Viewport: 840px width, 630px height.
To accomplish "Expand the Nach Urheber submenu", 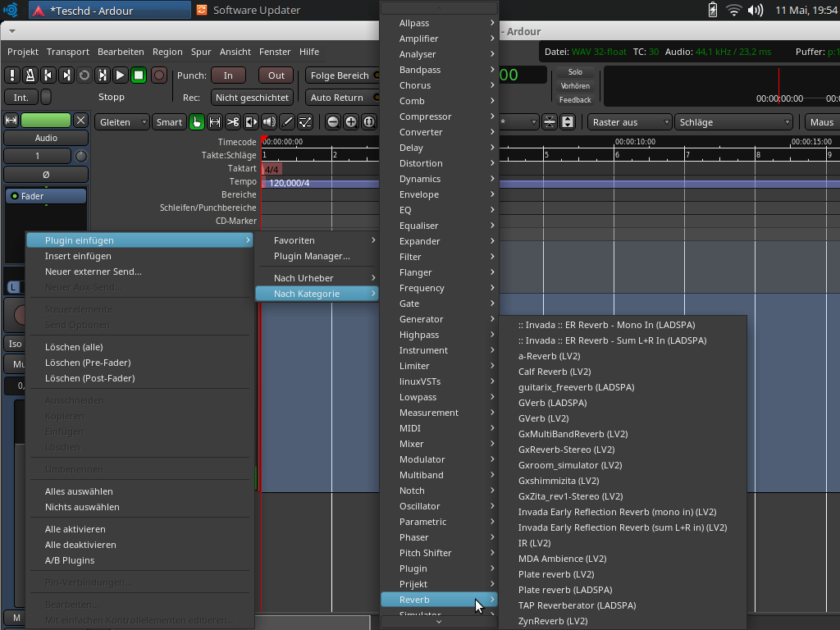I will pyautogui.click(x=317, y=278).
